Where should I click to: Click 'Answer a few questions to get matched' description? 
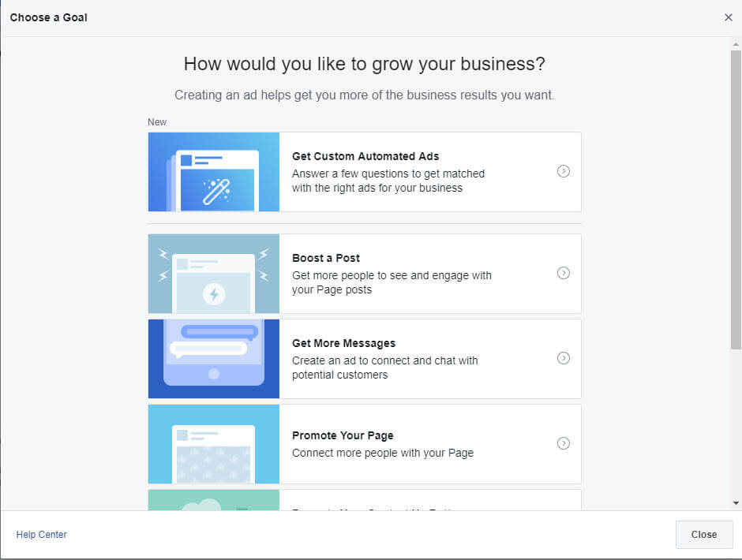pyautogui.click(x=388, y=181)
